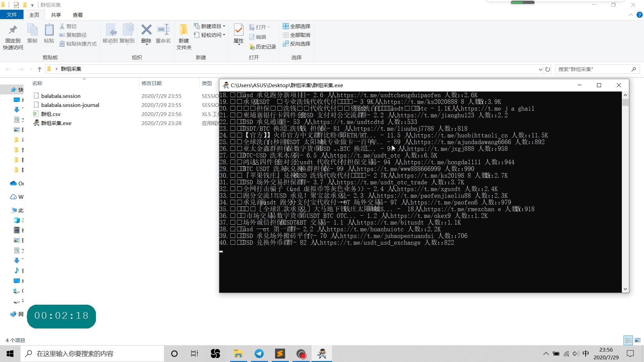Open History (历史记录) in ribbon
644x362 pixels.
[263, 47]
